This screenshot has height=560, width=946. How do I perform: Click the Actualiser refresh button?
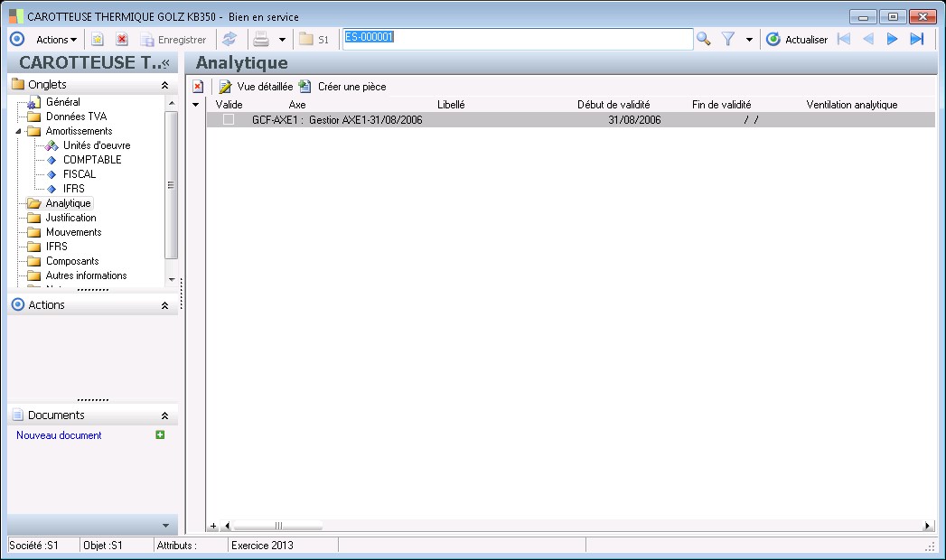tap(796, 40)
